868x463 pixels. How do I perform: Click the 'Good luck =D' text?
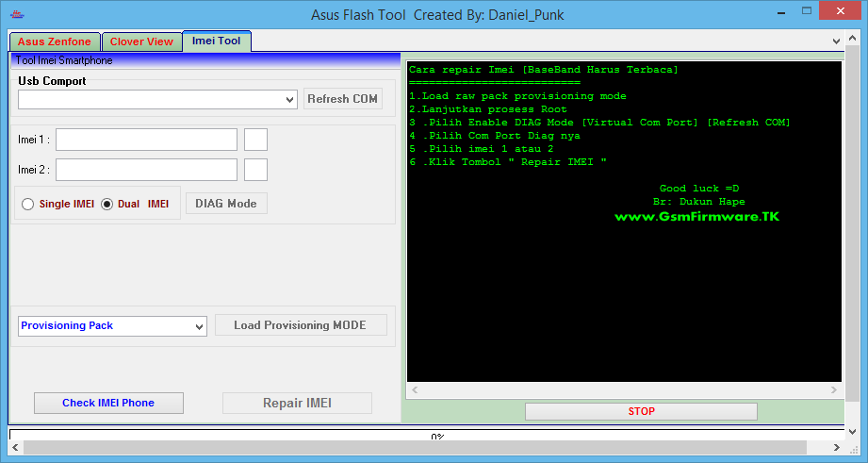click(x=699, y=189)
